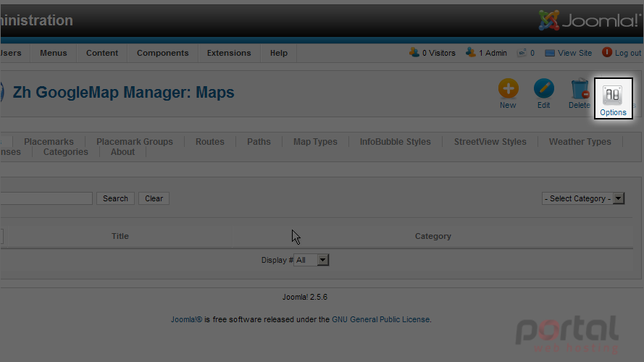644x362 pixels.
Task: Click the 0 Visitors icon
Action: (x=414, y=53)
